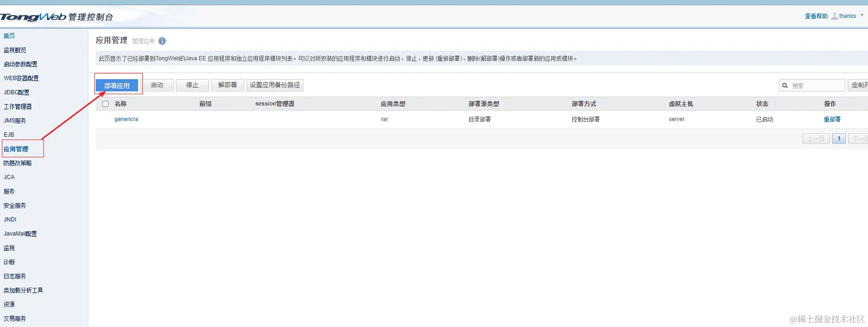Click the session管理器 column header
The width and height of the screenshot is (868, 327).
tap(275, 104)
